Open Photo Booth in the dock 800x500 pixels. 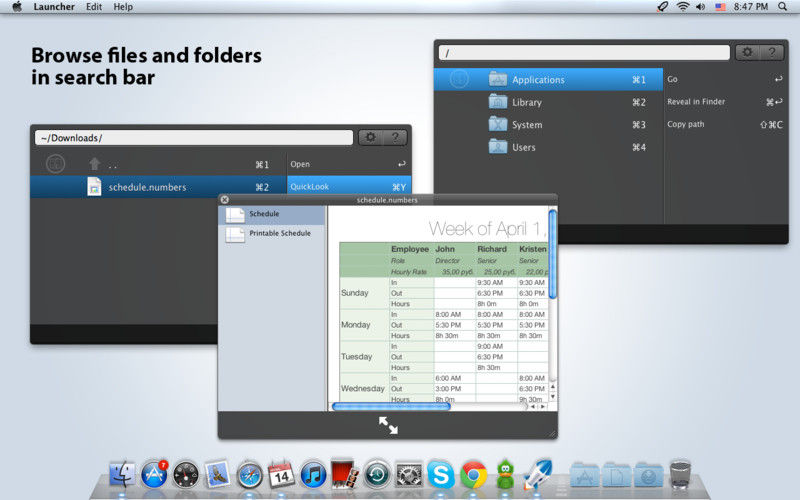[344, 474]
